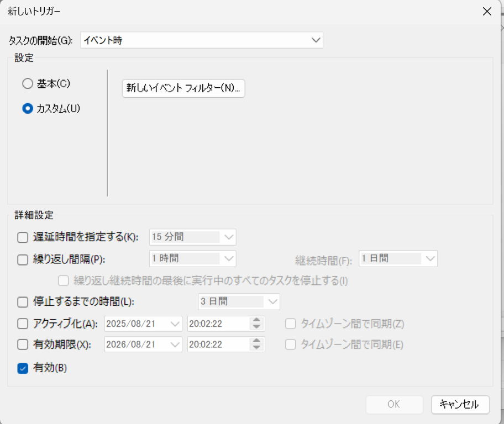Toggle タイムゾーン間で同期(E) checkbox
The image size is (504, 424).
(x=291, y=344)
